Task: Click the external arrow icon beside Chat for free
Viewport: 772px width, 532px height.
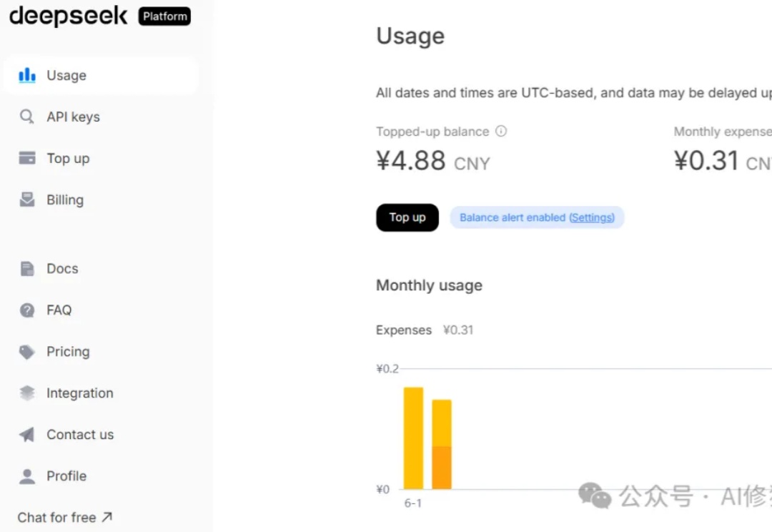Action: (x=107, y=517)
